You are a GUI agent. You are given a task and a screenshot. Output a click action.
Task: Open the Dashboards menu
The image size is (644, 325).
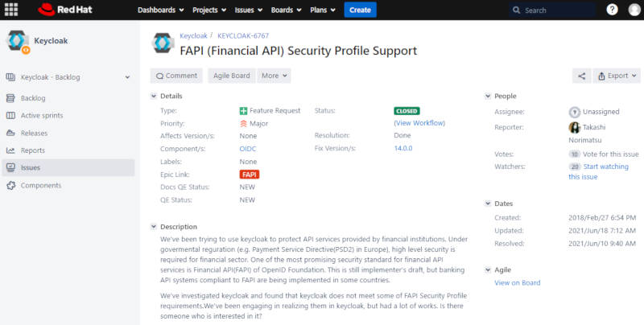click(160, 10)
